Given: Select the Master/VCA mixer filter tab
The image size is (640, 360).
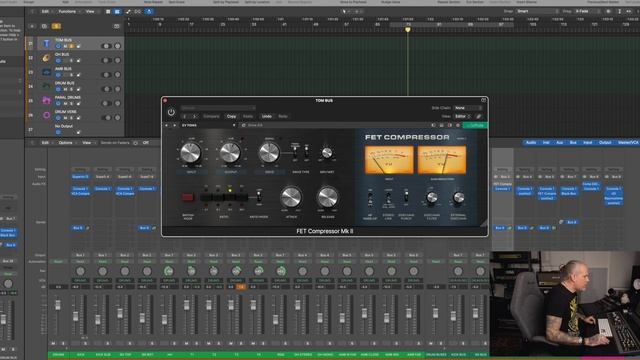Looking at the screenshot, I should 627,142.
